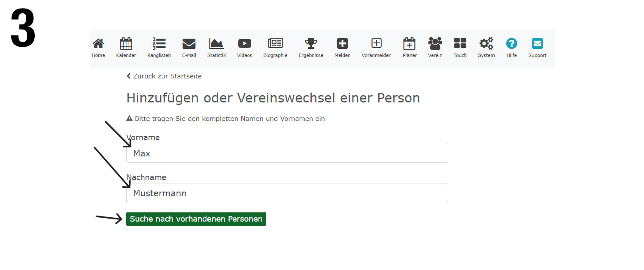Click the Voranmelden outlined plus icon
The image size is (644, 270).
point(377,44)
